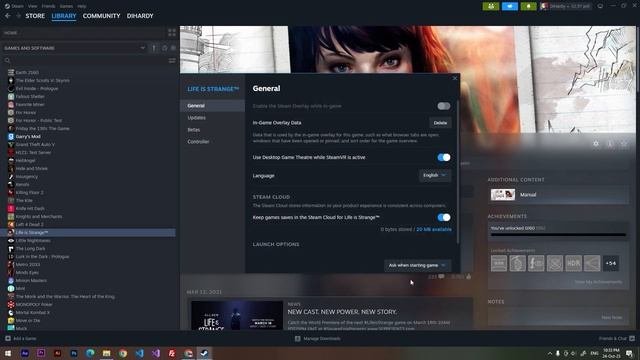640x360 pixels.
Task: Switch to the COMMUNITY tab
Action: pyautogui.click(x=101, y=16)
